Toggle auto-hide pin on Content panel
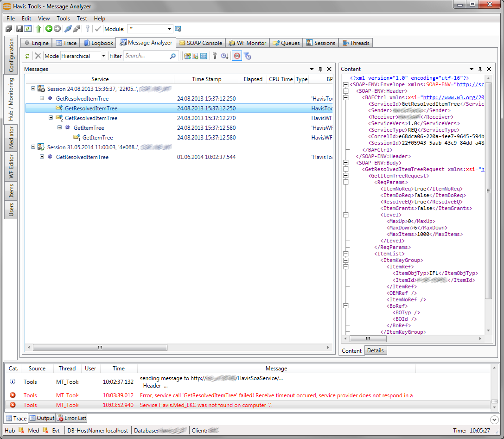 (x=480, y=69)
